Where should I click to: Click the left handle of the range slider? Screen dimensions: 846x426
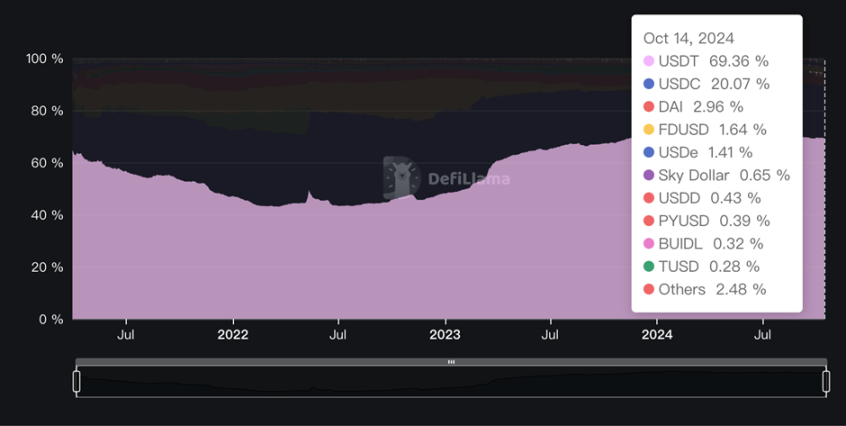(77, 381)
